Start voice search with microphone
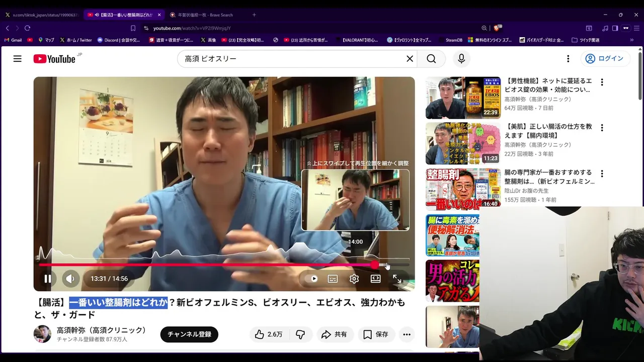Screen dimensions: 644x362 tap(461, 59)
